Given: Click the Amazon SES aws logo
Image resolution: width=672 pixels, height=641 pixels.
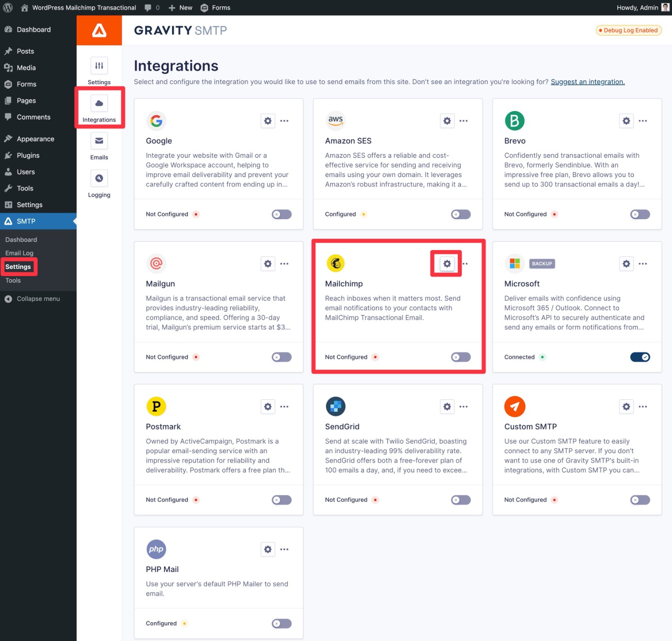Looking at the screenshot, I should 336,121.
